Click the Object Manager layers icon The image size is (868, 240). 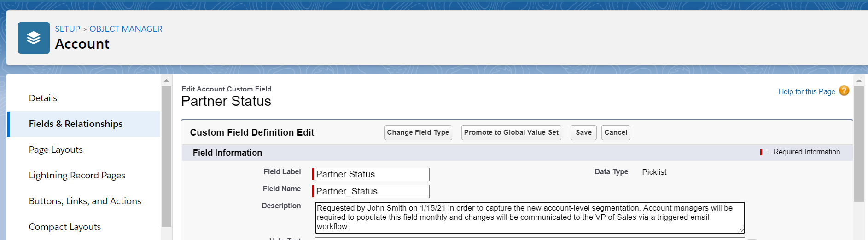[34, 38]
